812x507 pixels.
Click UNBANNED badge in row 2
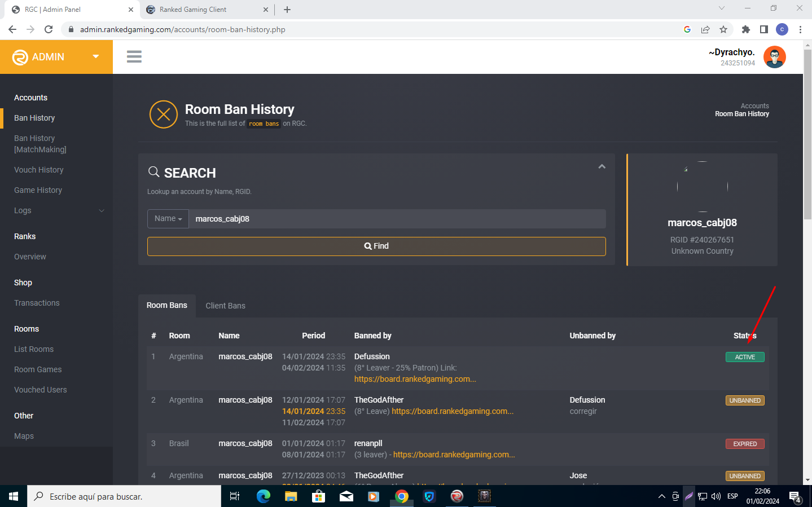745,400
